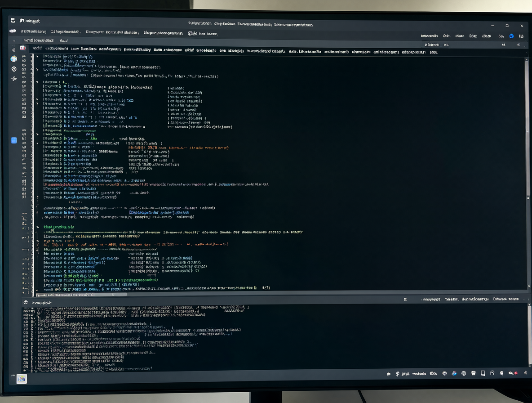
Task: Open the light app icon at the taskbar start
Action: click(x=22, y=379)
